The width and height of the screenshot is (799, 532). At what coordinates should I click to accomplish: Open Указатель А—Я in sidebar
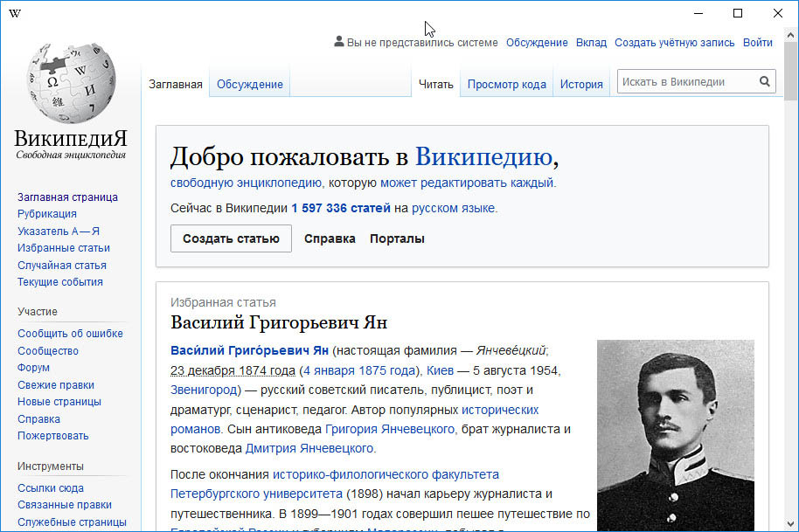tap(59, 231)
